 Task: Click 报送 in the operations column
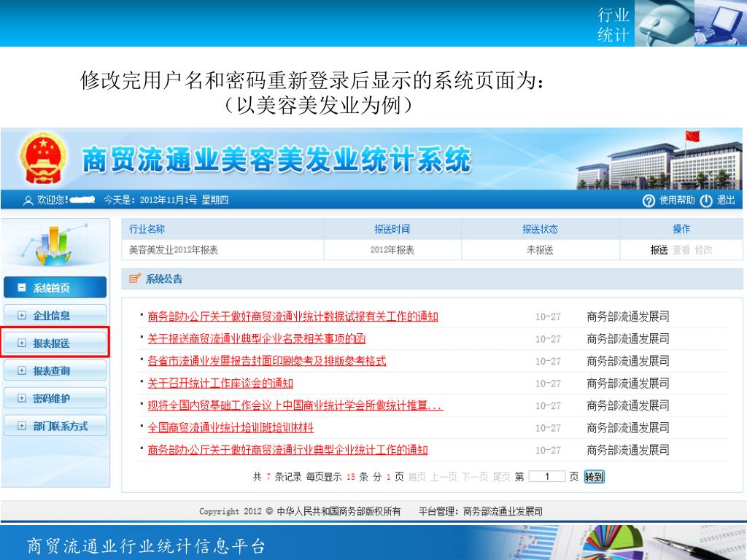click(659, 250)
